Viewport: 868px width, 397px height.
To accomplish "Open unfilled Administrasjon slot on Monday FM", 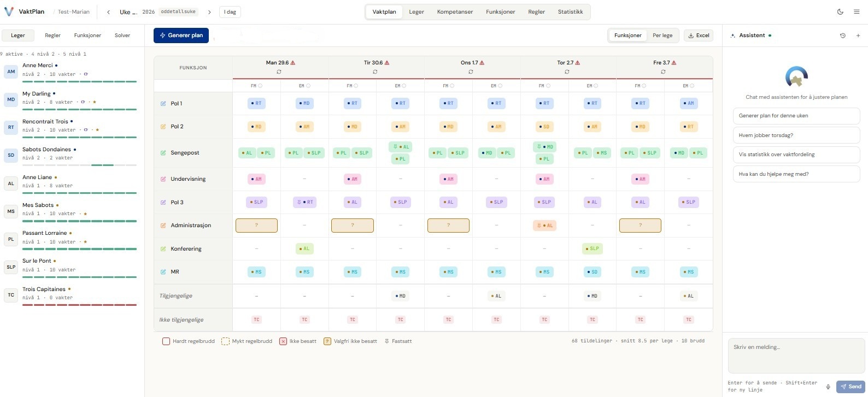I will pyautogui.click(x=256, y=226).
